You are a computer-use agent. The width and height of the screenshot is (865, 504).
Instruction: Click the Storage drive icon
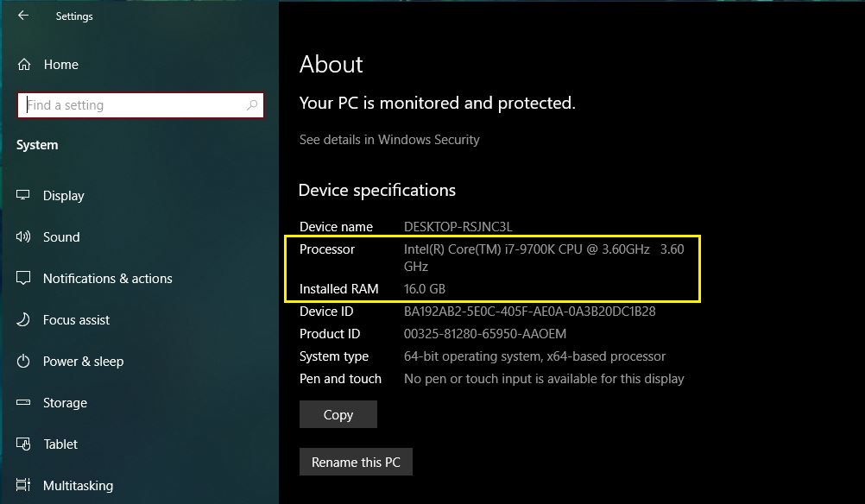24,403
